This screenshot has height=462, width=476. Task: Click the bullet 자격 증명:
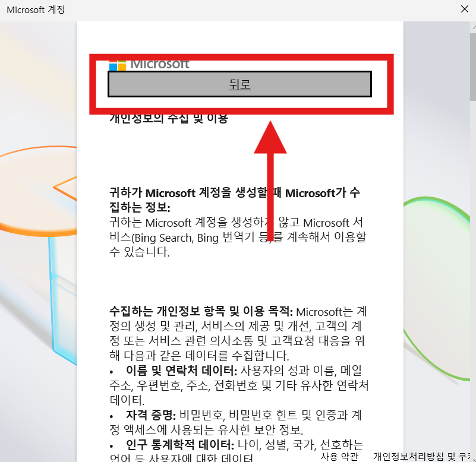click(151, 415)
